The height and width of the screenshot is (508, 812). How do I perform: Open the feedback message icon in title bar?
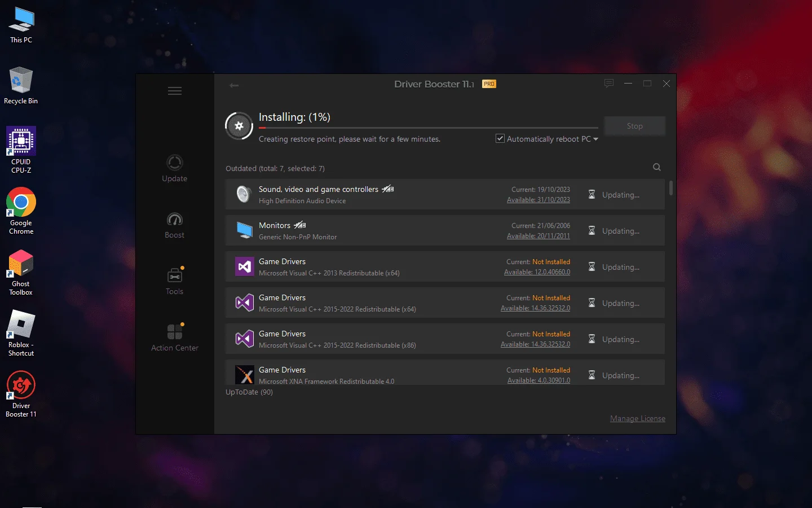click(x=608, y=84)
